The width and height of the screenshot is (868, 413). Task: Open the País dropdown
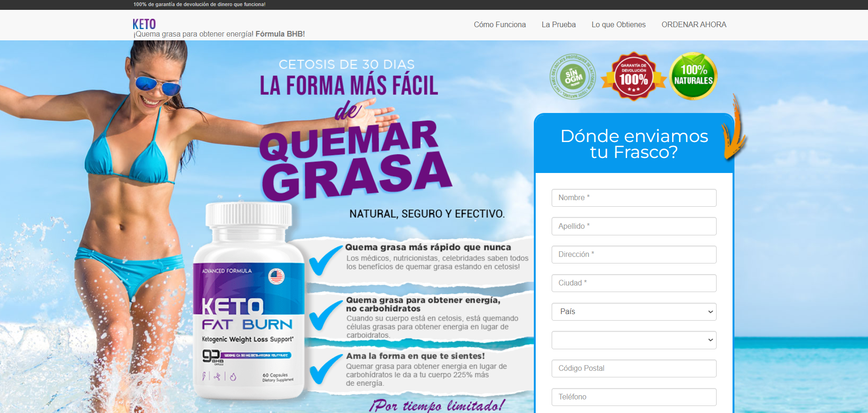tap(634, 312)
